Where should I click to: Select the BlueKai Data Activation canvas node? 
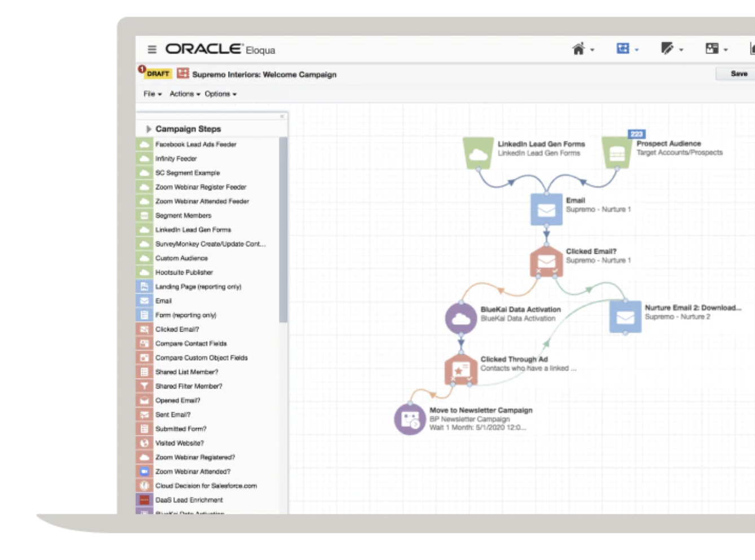(x=461, y=319)
